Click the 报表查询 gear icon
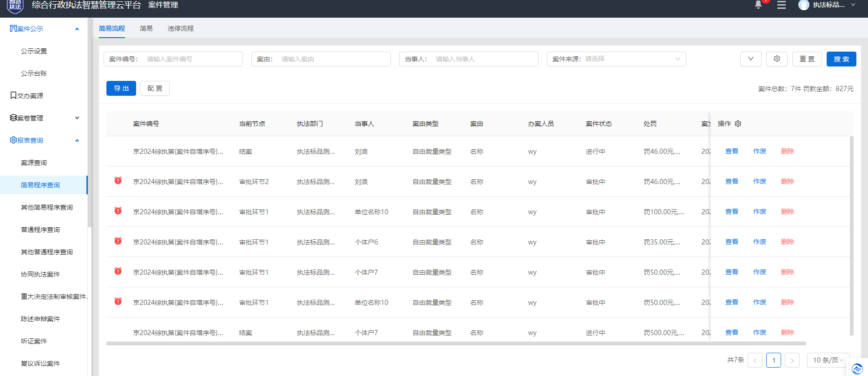The height and width of the screenshot is (376, 868). [13, 140]
